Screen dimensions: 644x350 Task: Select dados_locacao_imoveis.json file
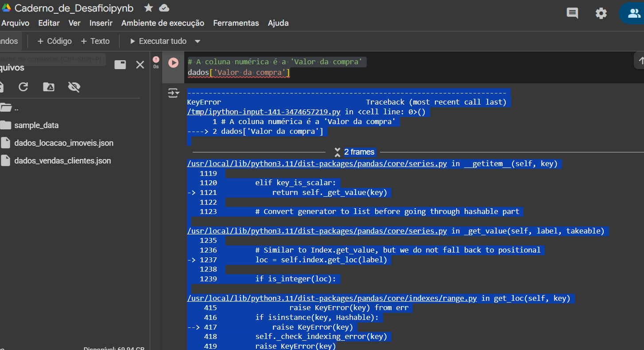click(x=64, y=143)
